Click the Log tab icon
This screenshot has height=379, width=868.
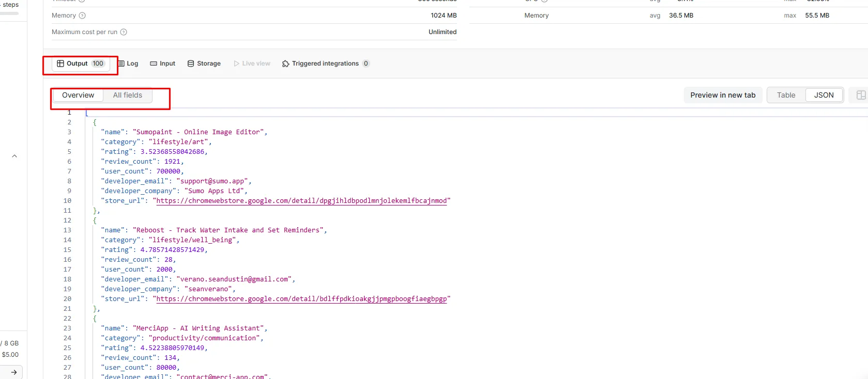coord(121,64)
